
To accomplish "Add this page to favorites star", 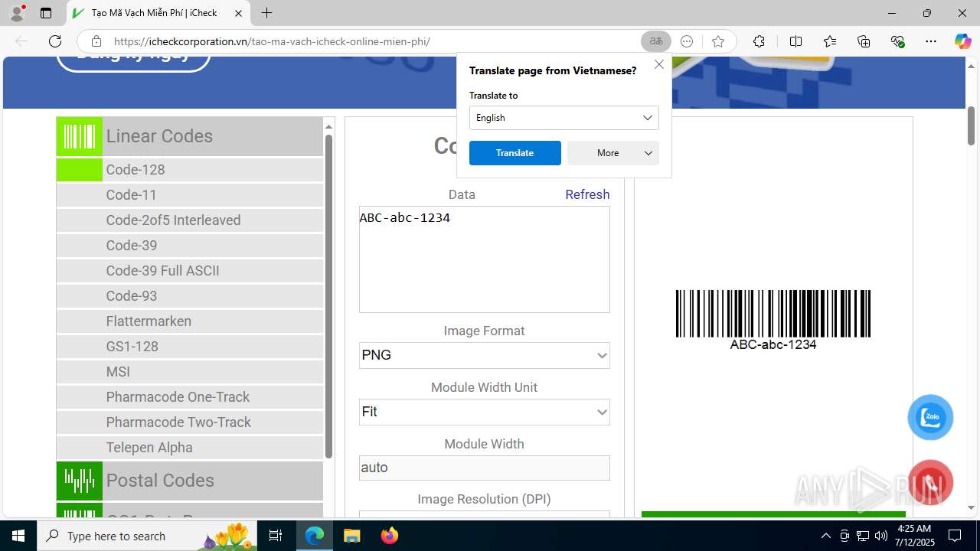I will [717, 41].
